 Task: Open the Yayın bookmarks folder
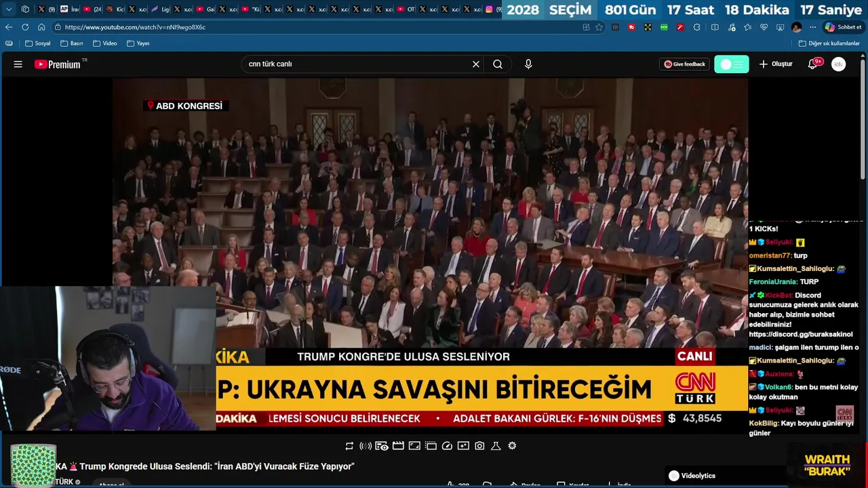click(x=138, y=43)
